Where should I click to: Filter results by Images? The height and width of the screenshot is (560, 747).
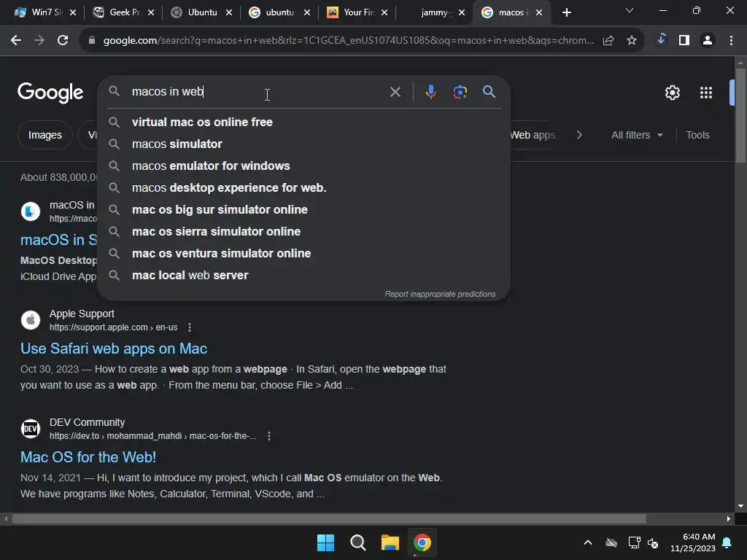click(x=44, y=135)
